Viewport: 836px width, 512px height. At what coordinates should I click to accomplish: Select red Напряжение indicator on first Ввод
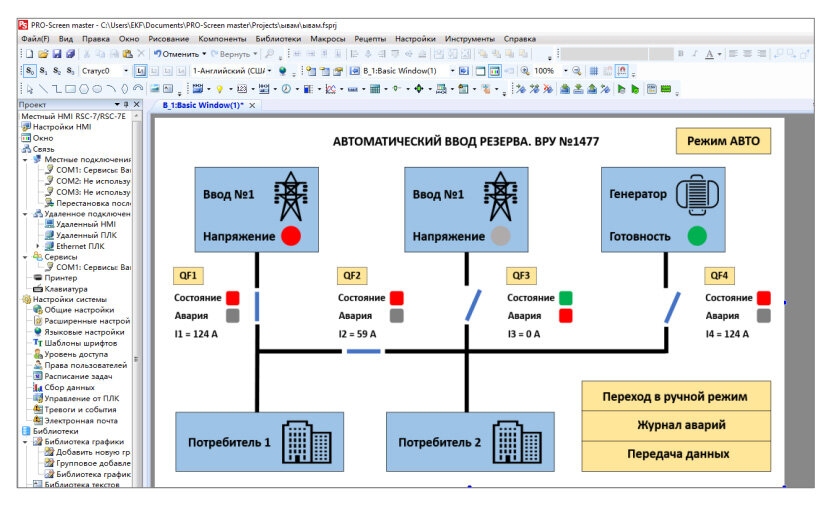pyautogui.click(x=291, y=236)
